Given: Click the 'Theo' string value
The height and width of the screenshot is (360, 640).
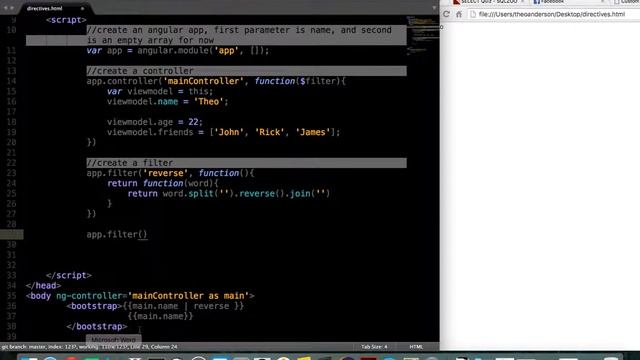Looking at the screenshot, I should pos(208,102).
